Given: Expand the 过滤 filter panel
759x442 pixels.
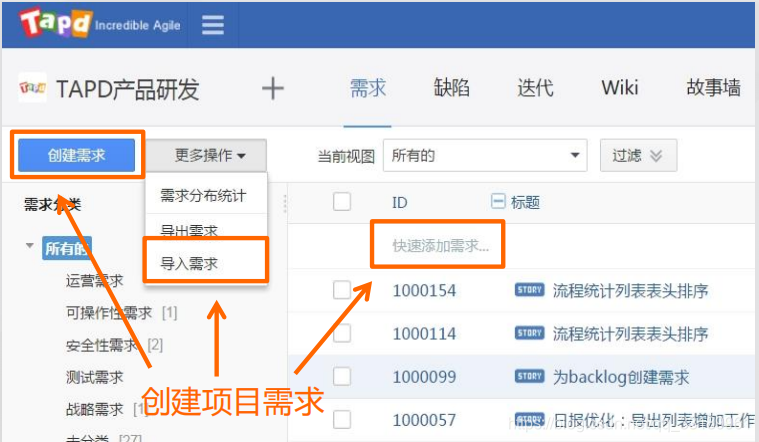Looking at the screenshot, I should click(638, 155).
